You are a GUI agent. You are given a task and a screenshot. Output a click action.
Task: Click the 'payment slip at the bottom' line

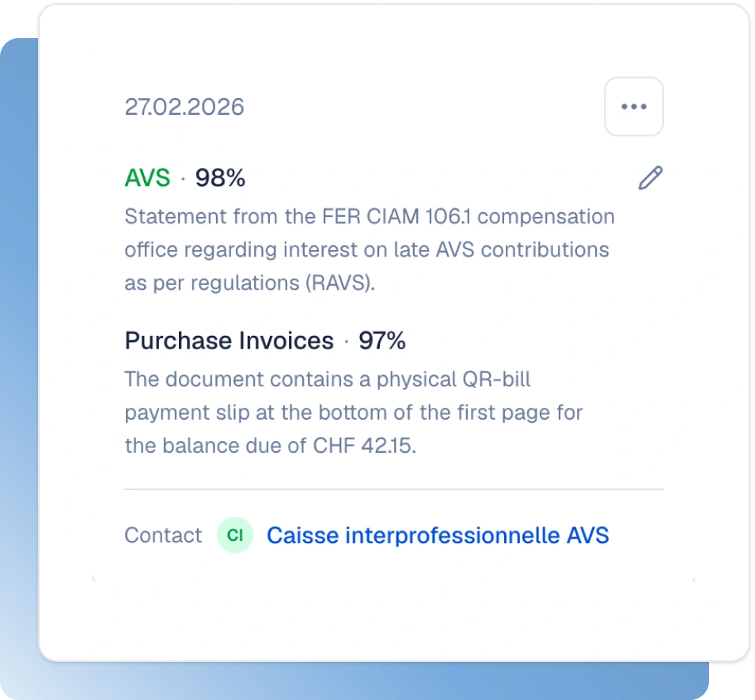354,413
